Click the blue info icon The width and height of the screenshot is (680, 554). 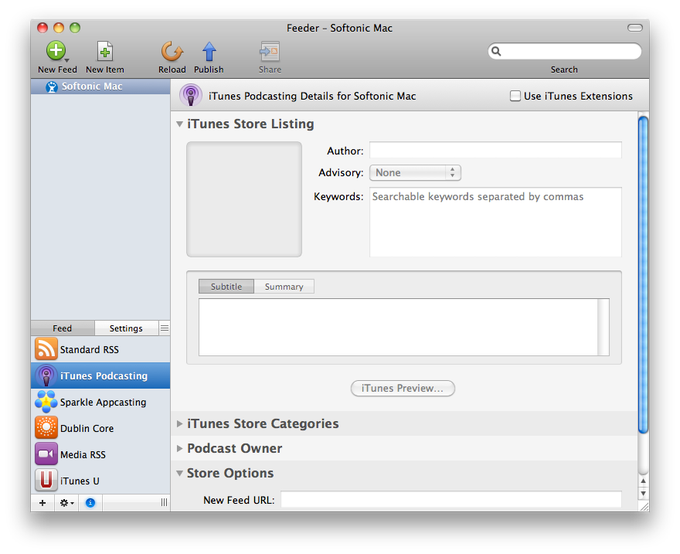pos(90,503)
